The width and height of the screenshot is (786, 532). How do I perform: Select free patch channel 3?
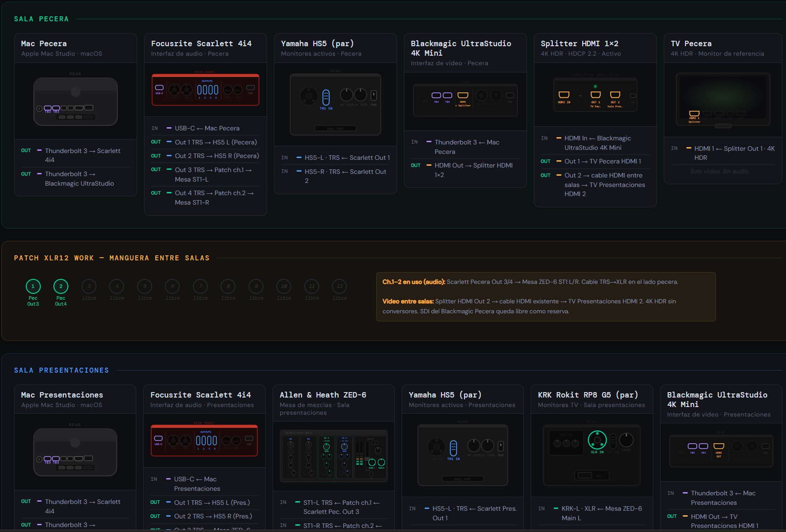(x=89, y=286)
